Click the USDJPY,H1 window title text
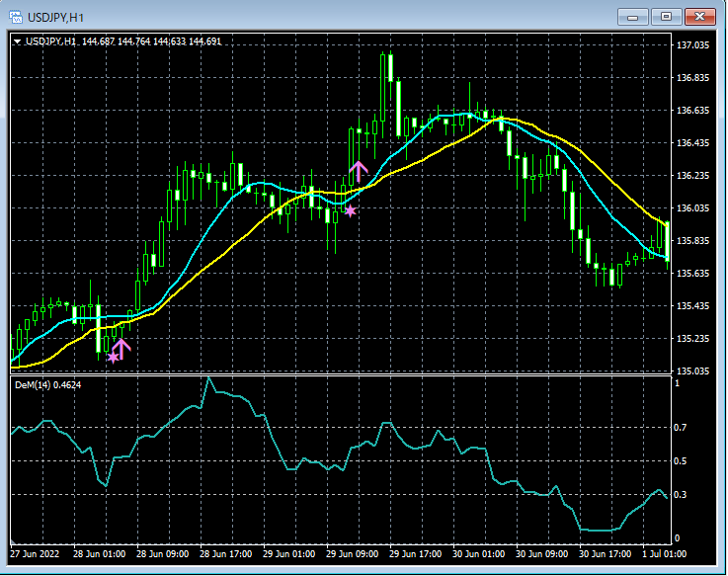 click(55, 18)
